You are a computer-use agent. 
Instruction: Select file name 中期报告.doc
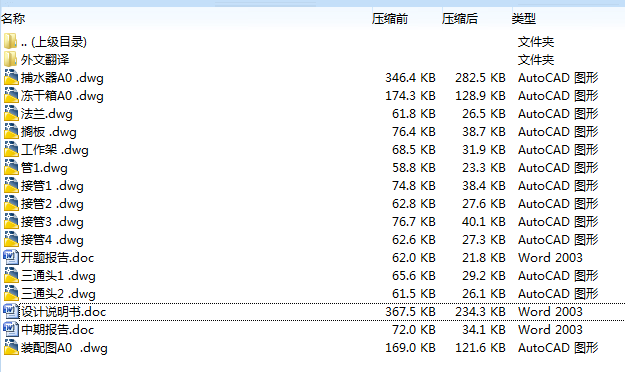tap(57, 329)
